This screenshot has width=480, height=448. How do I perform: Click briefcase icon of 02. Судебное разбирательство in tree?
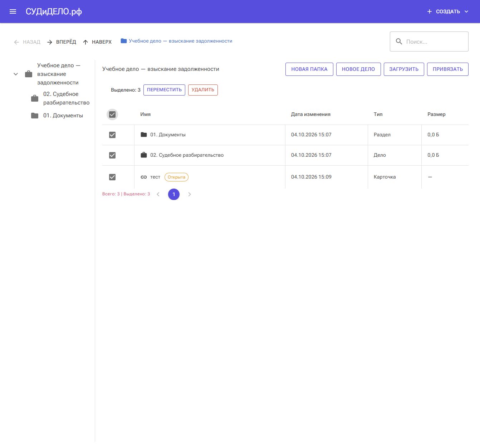[x=35, y=98]
